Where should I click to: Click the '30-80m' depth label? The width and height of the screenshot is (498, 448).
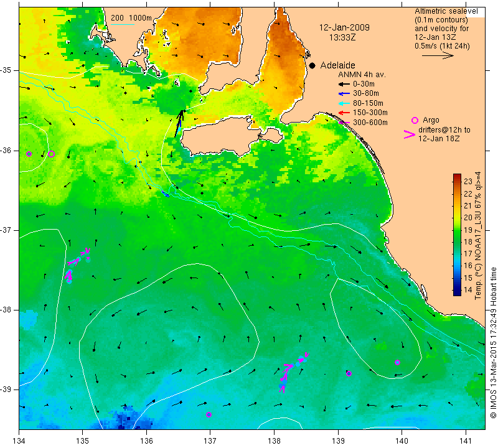tap(366, 94)
